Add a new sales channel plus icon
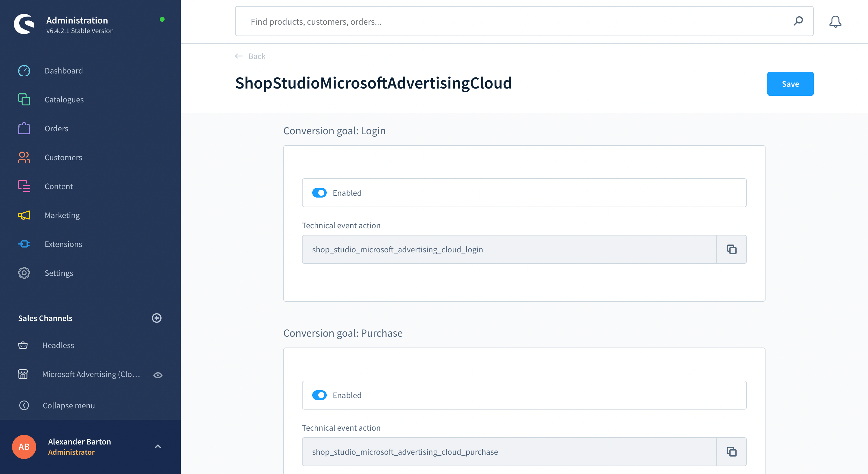Viewport: 868px width, 474px height. (157, 318)
